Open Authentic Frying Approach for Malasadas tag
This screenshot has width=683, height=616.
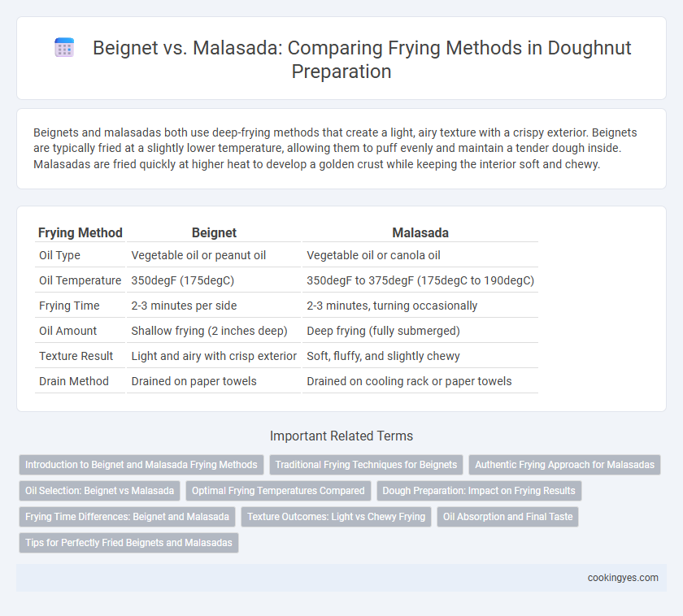pyautogui.click(x=564, y=465)
